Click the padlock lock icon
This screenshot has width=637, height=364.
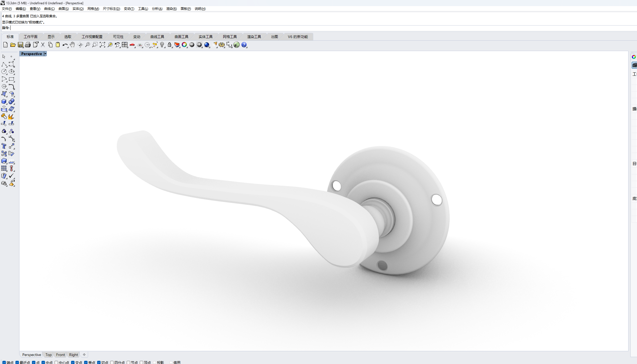(169, 45)
